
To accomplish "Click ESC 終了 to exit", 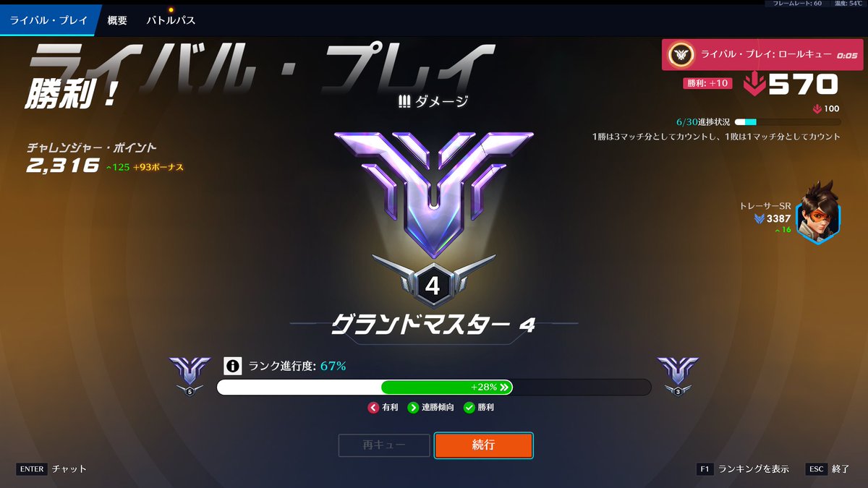I will coord(828,469).
